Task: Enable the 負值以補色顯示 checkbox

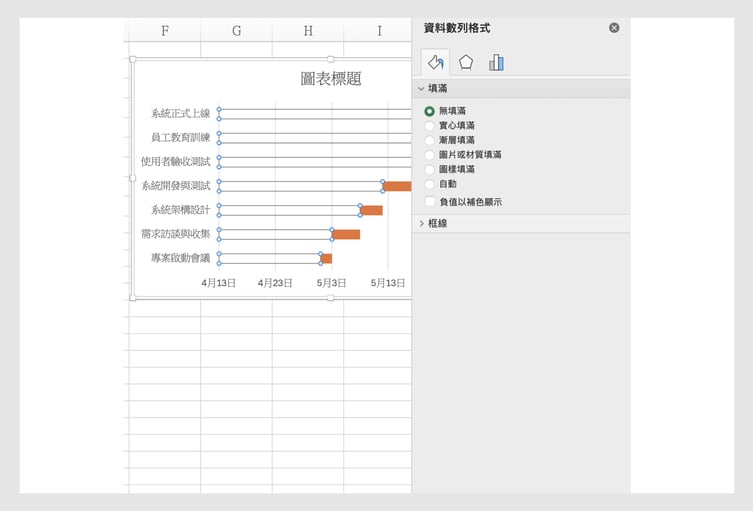Action: [x=430, y=202]
